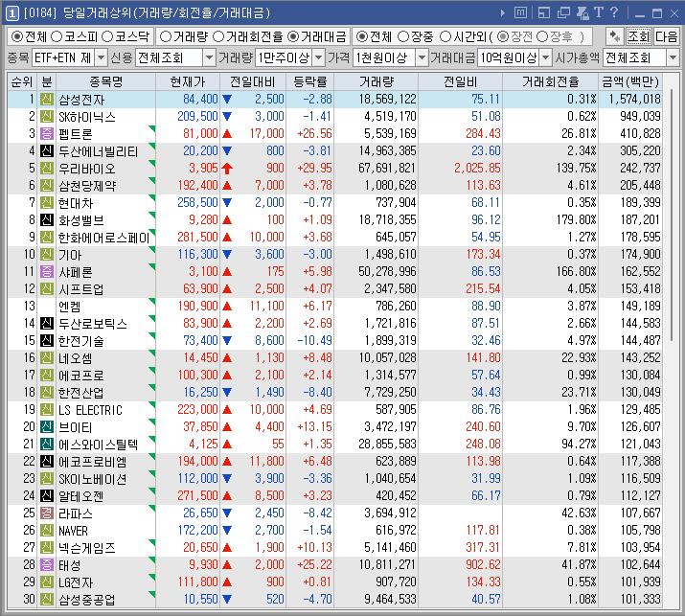Click the black badge beside 두산에너빌리티
Viewport: 685px width, 616px height.
[47, 151]
